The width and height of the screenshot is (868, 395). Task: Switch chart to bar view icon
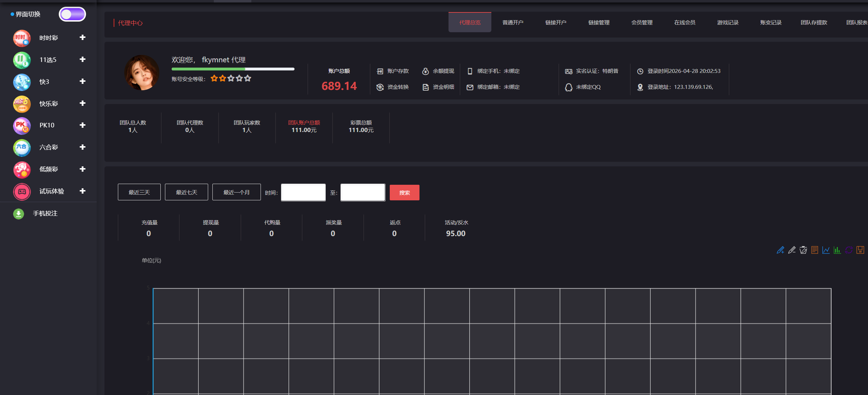[x=837, y=250]
